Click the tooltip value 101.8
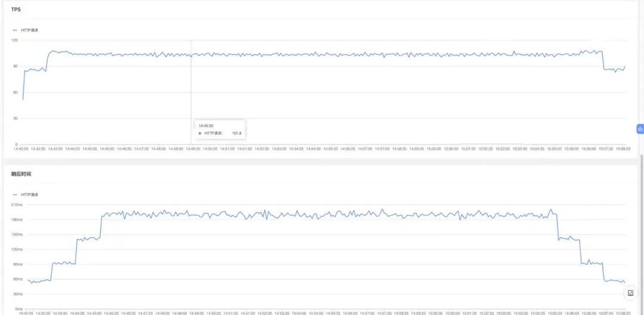Screen dimensions: 644x315 pos(237,133)
